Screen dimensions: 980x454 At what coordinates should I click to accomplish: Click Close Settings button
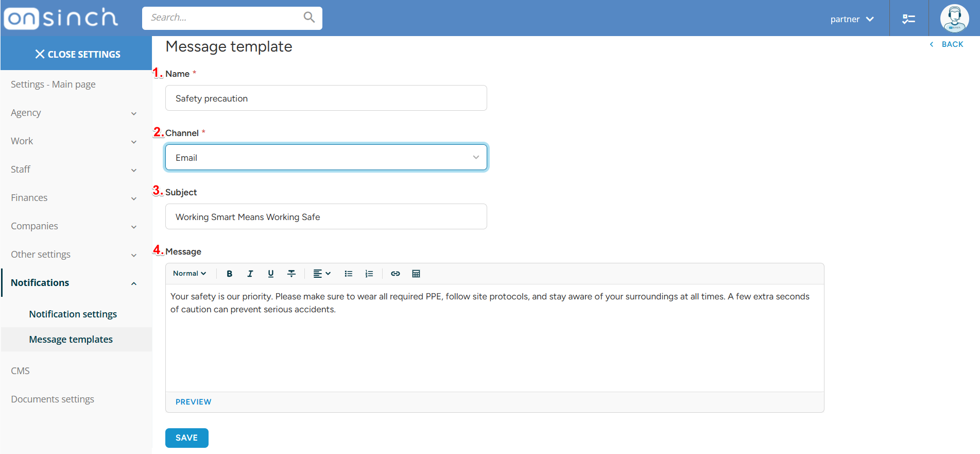coord(76,54)
